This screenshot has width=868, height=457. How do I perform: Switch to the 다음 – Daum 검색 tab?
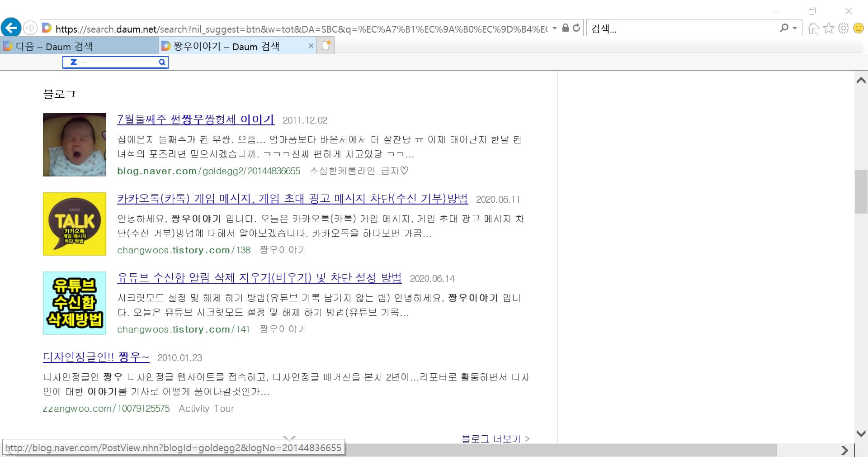[x=79, y=46]
